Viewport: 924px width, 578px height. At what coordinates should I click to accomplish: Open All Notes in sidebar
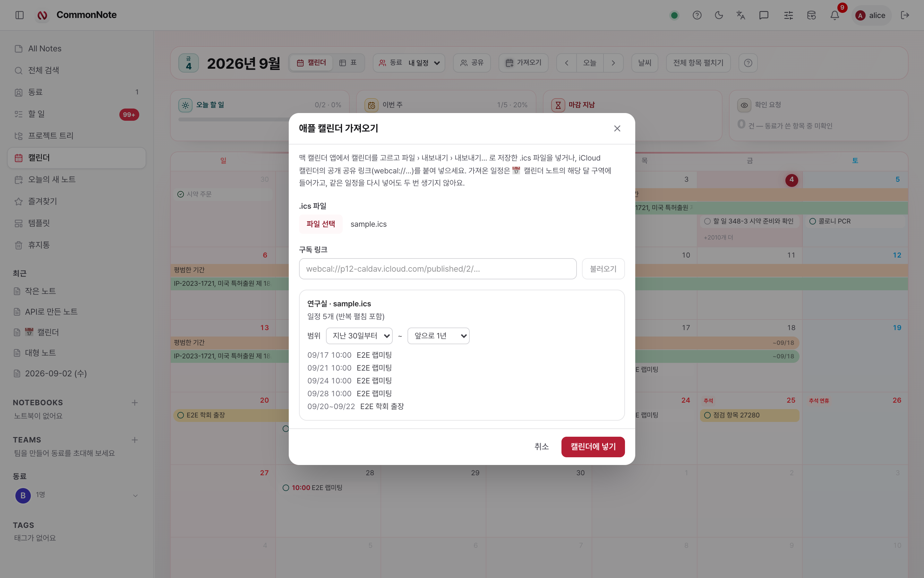tap(76, 48)
